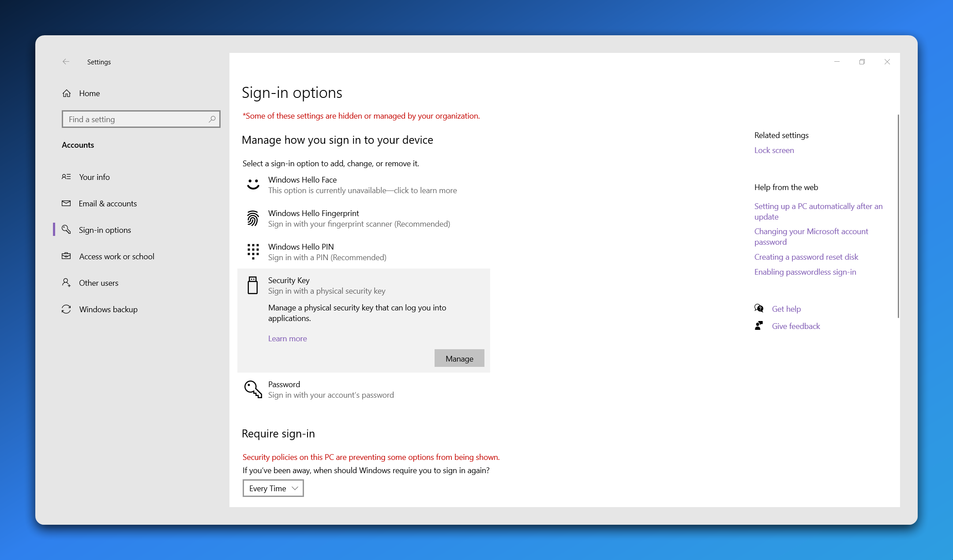Open Creating a password reset disk link

click(x=806, y=257)
